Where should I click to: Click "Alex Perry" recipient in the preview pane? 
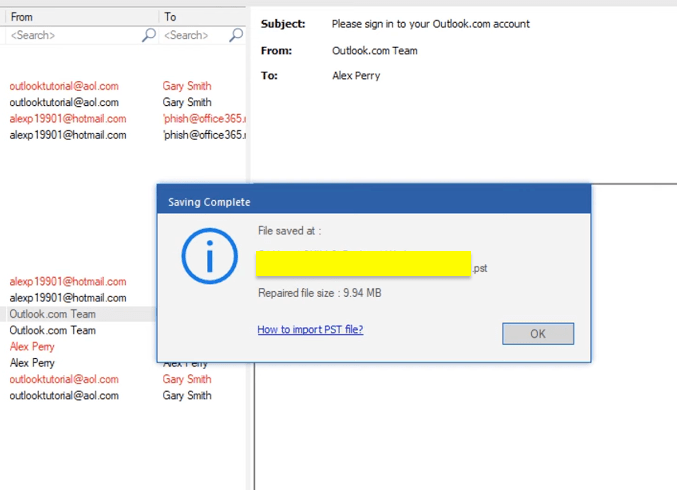pos(356,76)
